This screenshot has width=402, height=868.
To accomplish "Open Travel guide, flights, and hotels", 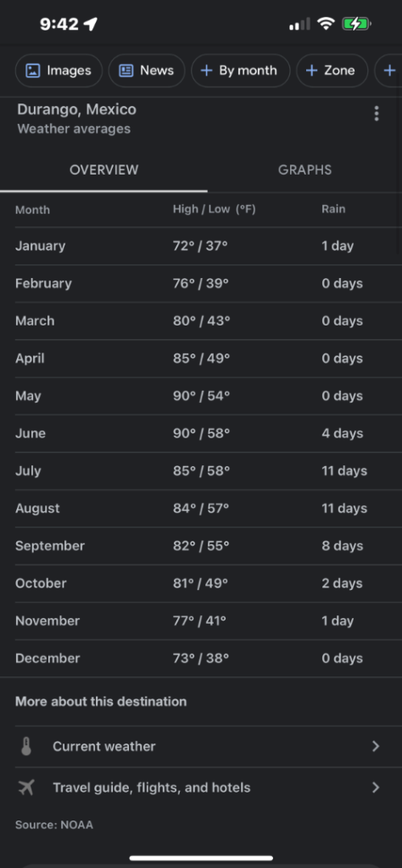I will point(201,787).
